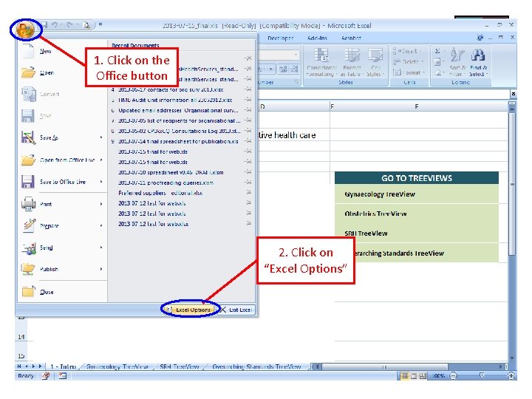
Task: Click the Page Layout view icon in status bar
Action: pyautogui.click(x=414, y=375)
